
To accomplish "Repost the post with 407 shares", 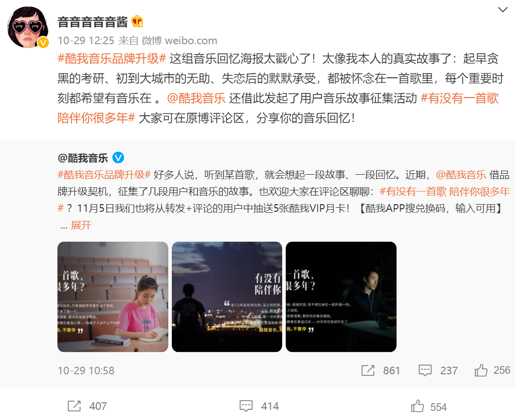I will (87, 406).
